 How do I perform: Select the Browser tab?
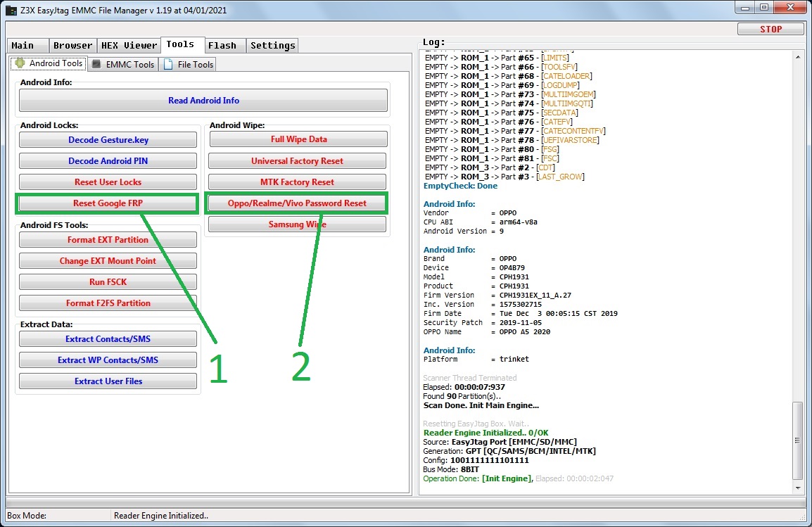72,46
